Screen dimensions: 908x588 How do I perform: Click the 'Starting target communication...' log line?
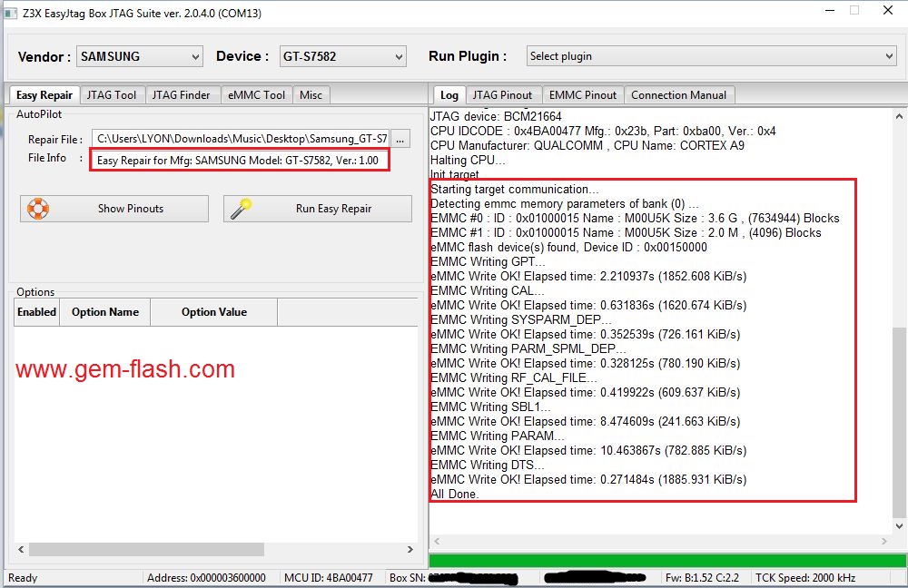pyautogui.click(x=515, y=190)
